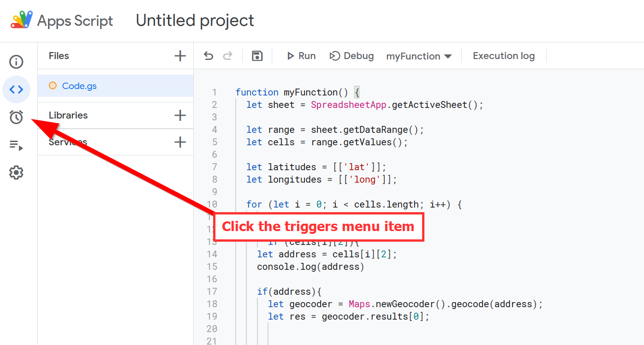Screen dimensions: 644x345
Task: Click the Apps Script logo
Action: [22, 20]
